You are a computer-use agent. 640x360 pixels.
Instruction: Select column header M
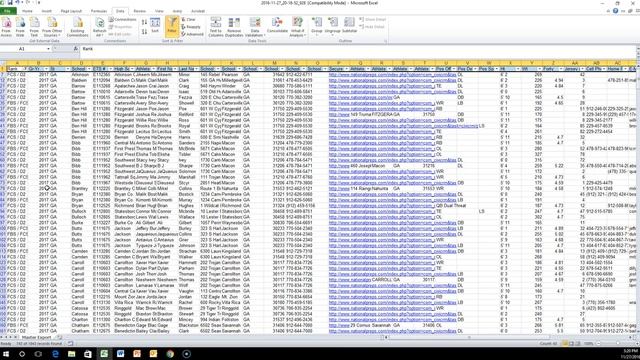(x=274, y=63)
